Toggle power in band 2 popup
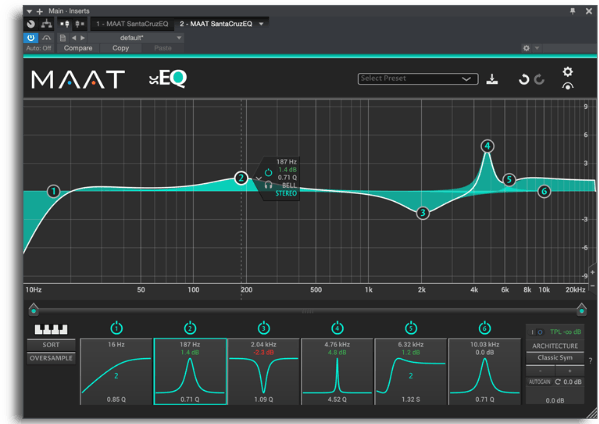Image resolution: width=599 pixels, height=424 pixels. point(268,173)
